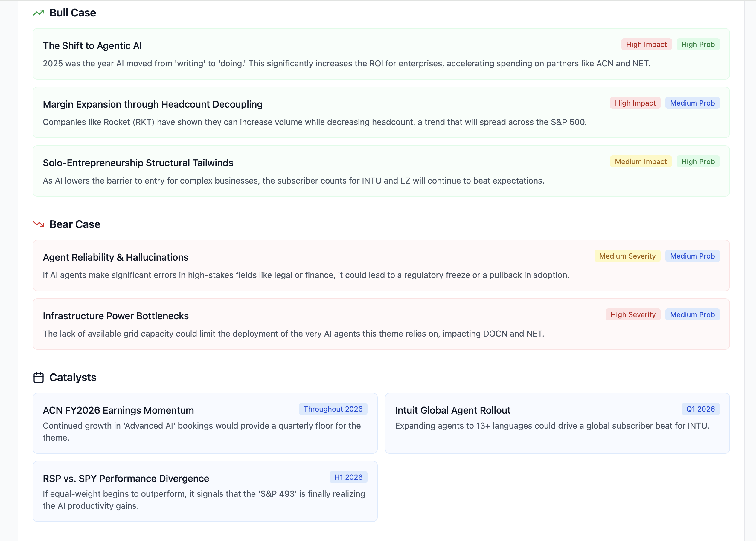
Task: Click the High Severity badge on Infrastructure Power Bottlenecks
Action: (633, 314)
